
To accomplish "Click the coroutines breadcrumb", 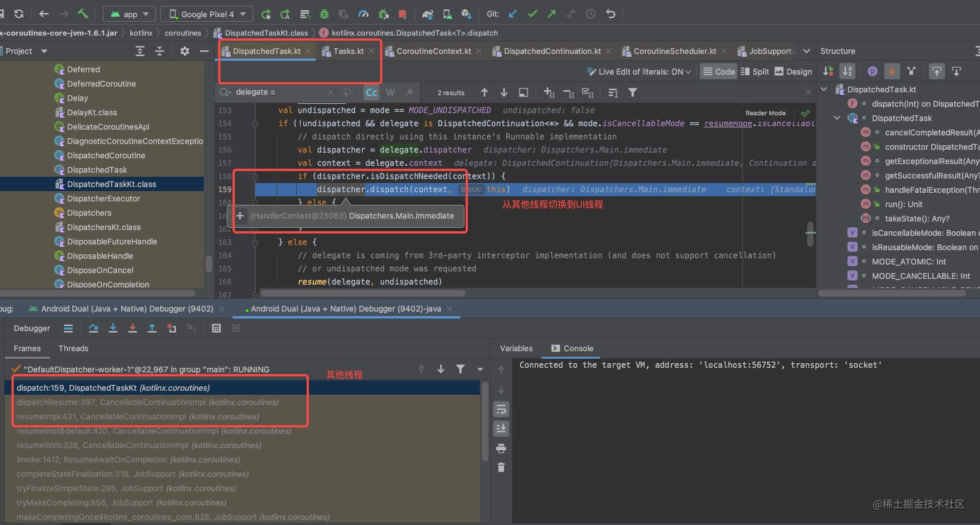I will pyautogui.click(x=183, y=33).
